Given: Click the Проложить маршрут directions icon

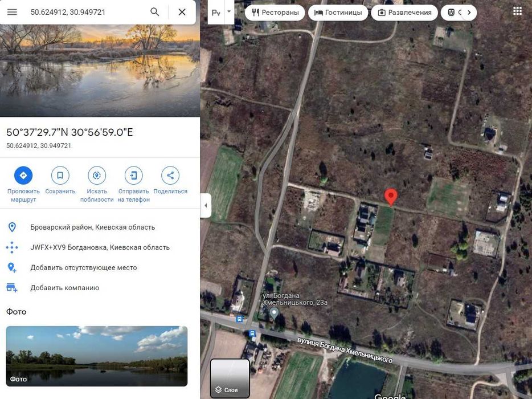Looking at the screenshot, I should coord(23,175).
